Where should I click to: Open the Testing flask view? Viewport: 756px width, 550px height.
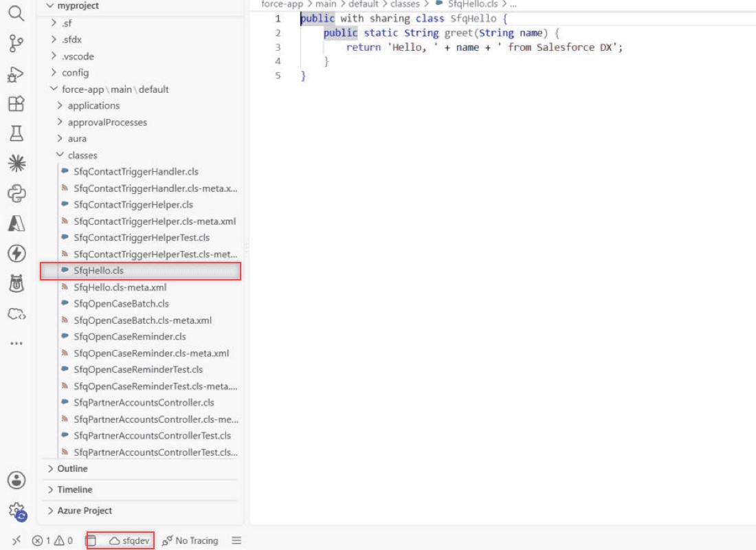pos(16,133)
